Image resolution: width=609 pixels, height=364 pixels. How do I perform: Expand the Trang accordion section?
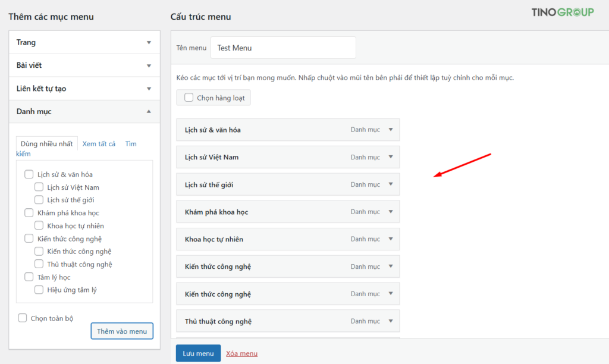(x=84, y=42)
